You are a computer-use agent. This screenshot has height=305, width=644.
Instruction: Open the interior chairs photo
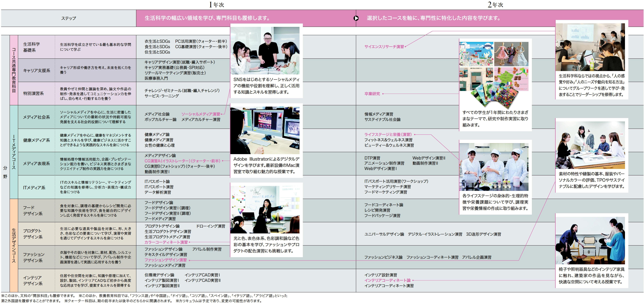pyautogui.click(x=590, y=240)
